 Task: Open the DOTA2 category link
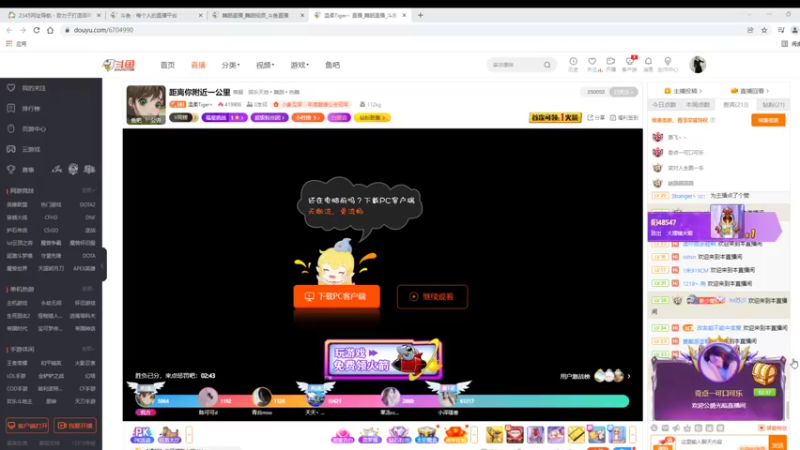pyautogui.click(x=87, y=205)
